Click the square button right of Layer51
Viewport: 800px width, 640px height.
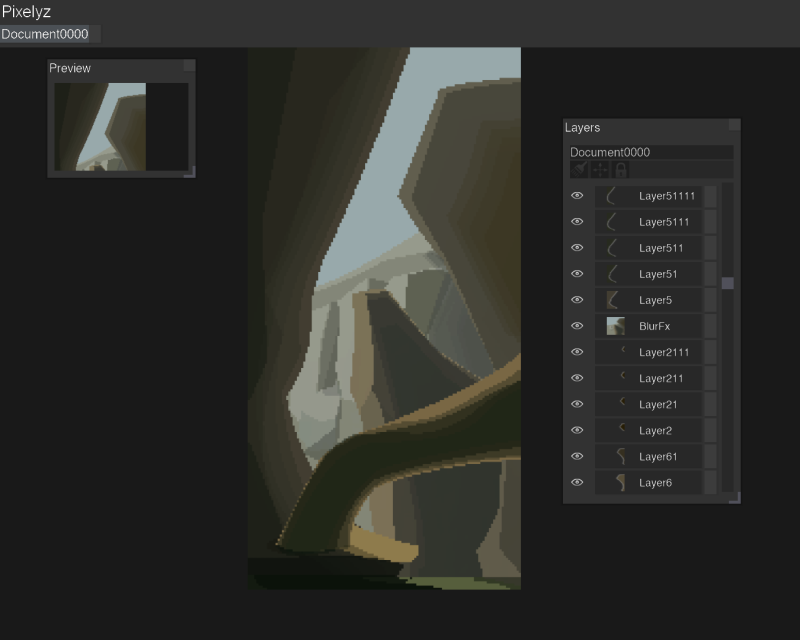[710, 274]
